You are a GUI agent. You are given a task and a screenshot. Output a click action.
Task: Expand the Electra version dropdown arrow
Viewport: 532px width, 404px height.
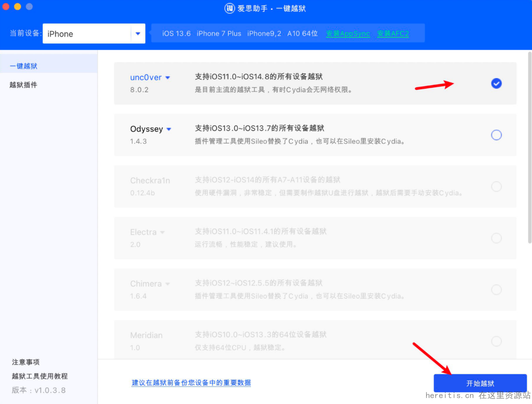pyautogui.click(x=162, y=232)
